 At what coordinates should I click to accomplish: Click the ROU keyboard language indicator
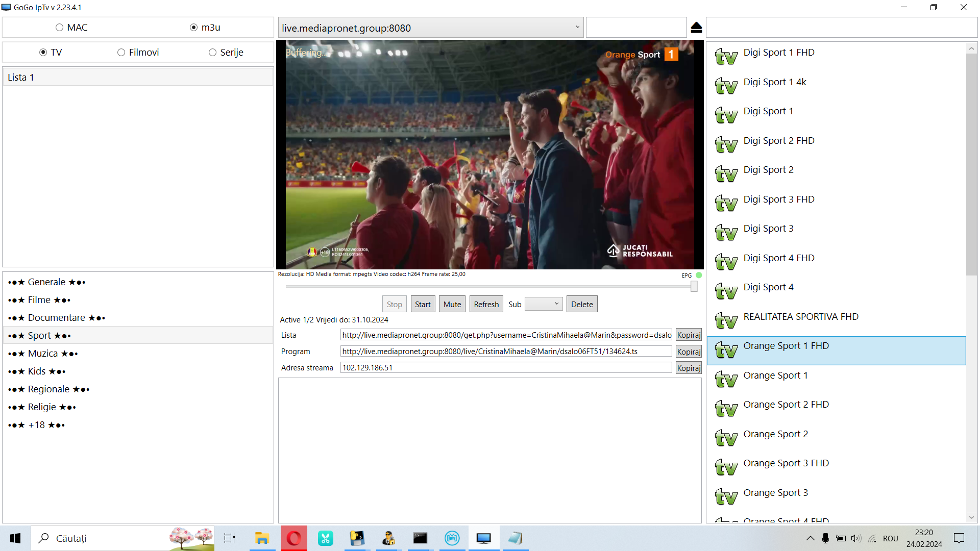tap(890, 538)
